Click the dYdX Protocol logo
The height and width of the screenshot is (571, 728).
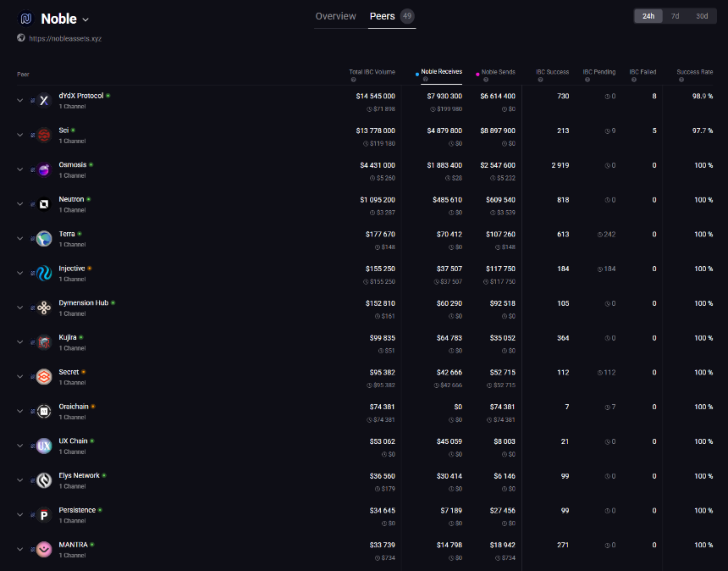(44, 100)
